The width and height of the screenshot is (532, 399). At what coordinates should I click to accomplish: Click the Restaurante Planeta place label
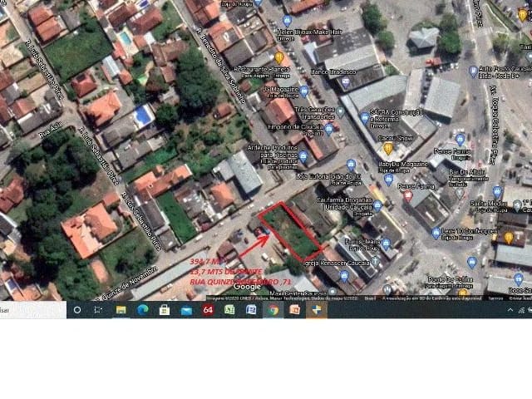262,69
